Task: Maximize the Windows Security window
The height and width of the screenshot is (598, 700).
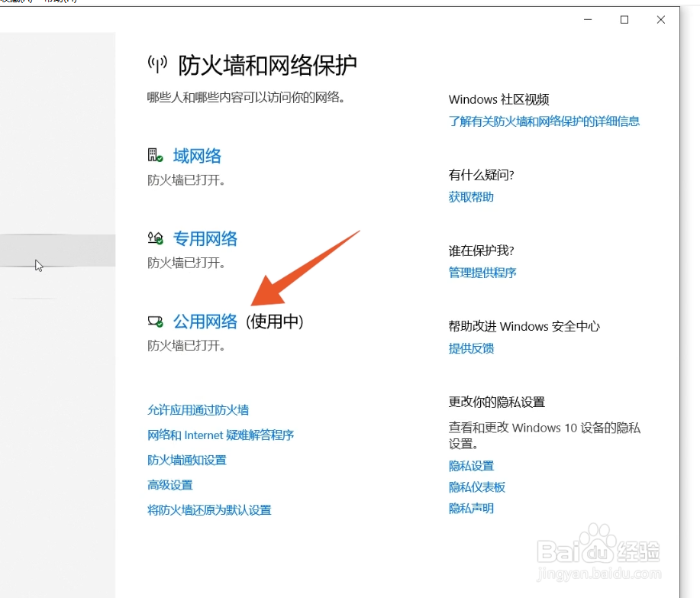Action: pos(624,20)
